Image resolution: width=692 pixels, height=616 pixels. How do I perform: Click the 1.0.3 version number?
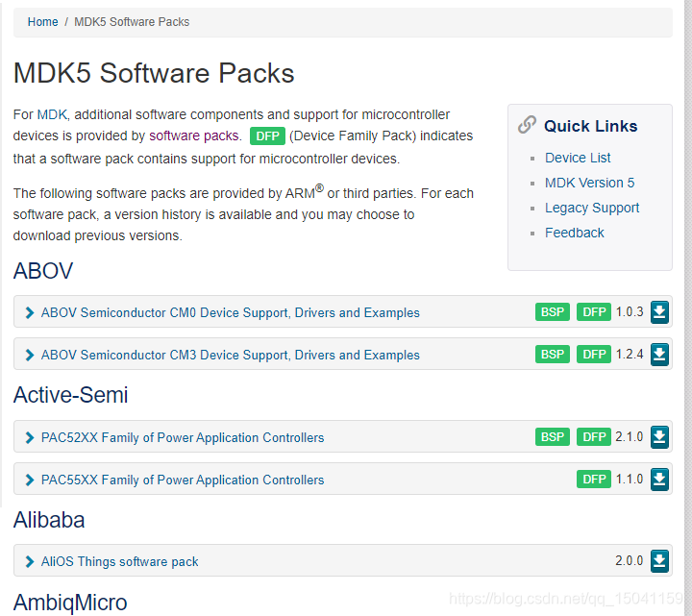tap(630, 312)
